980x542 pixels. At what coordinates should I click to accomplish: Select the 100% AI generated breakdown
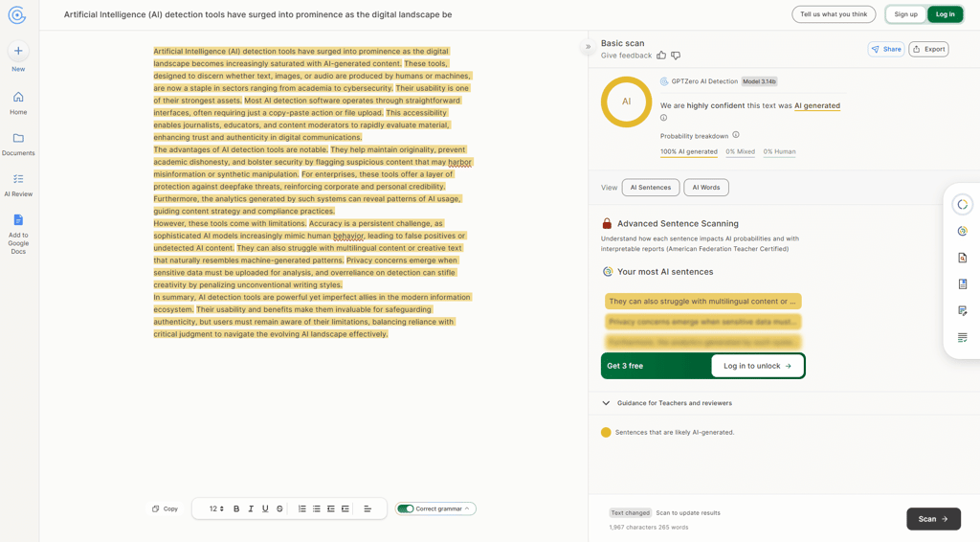click(x=689, y=152)
